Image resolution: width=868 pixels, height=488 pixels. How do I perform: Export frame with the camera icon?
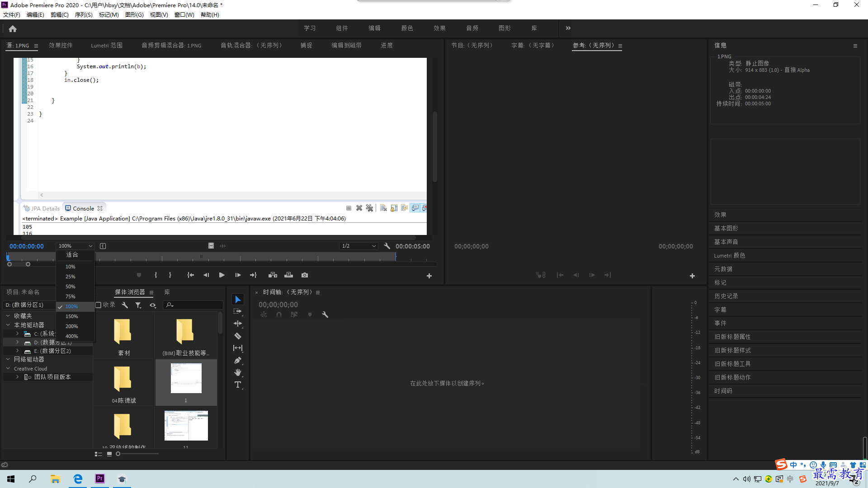pos(305,275)
